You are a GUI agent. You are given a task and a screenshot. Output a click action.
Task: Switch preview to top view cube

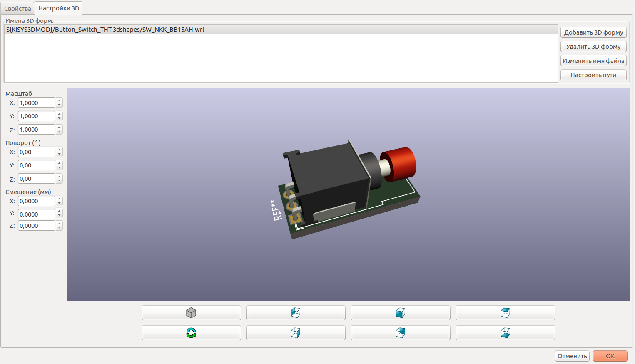[x=505, y=313]
